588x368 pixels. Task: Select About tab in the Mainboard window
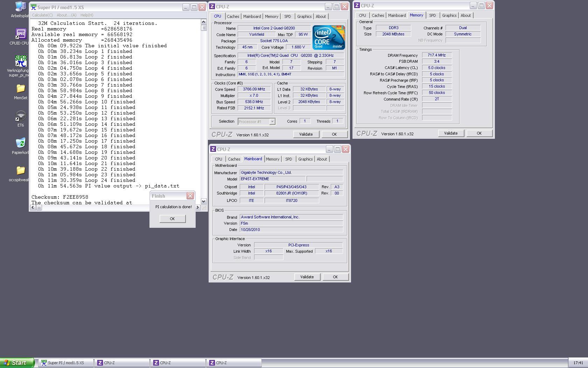[x=322, y=159]
